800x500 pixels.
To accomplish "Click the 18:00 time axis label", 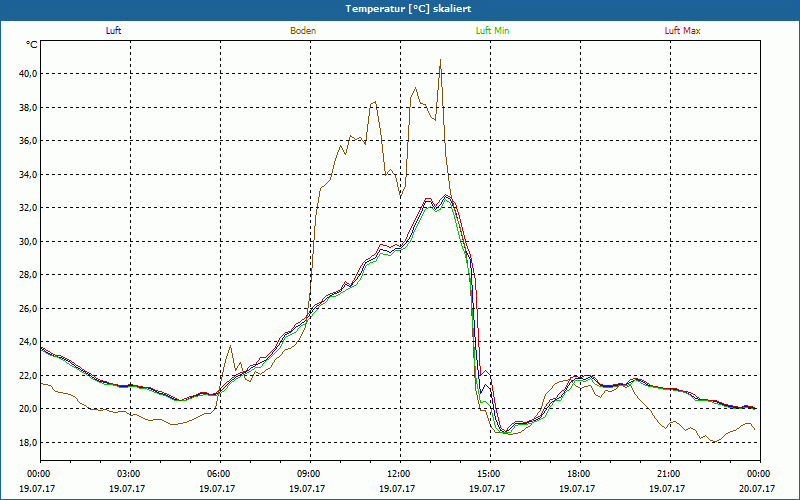I will [x=580, y=474].
